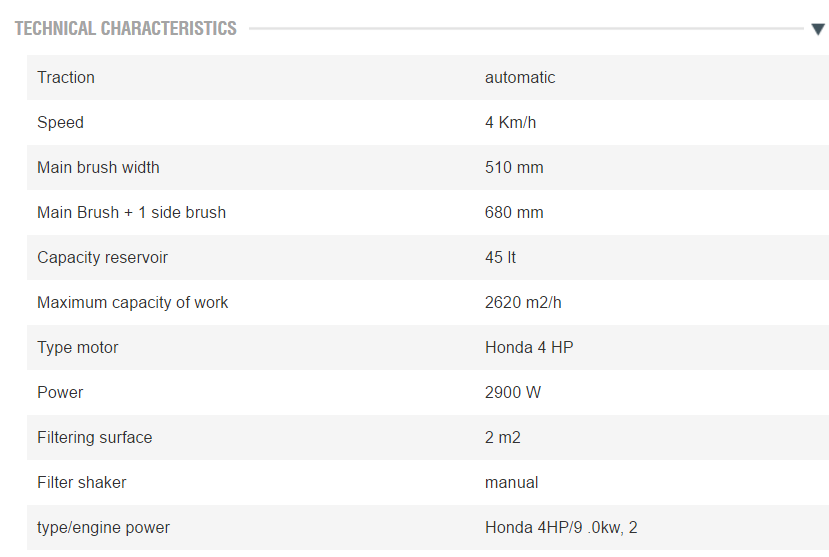Select the Traction row label
This screenshot has width=829, height=557.
[x=66, y=78]
